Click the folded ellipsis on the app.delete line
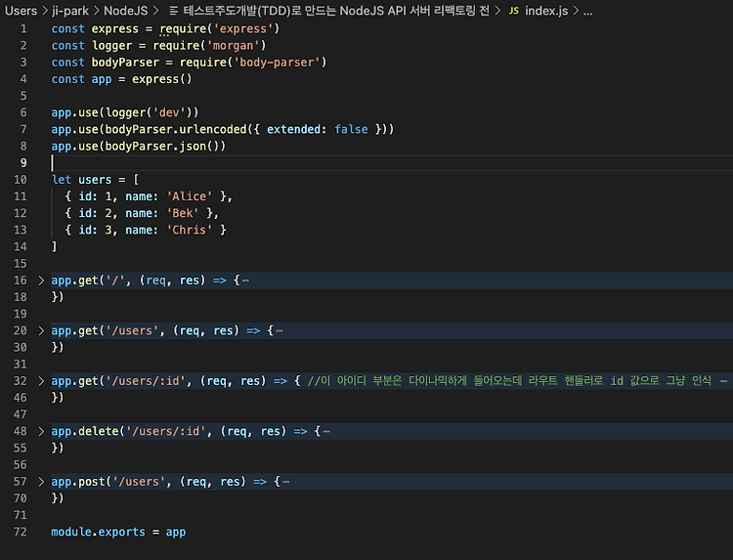733x560 pixels. click(x=326, y=431)
